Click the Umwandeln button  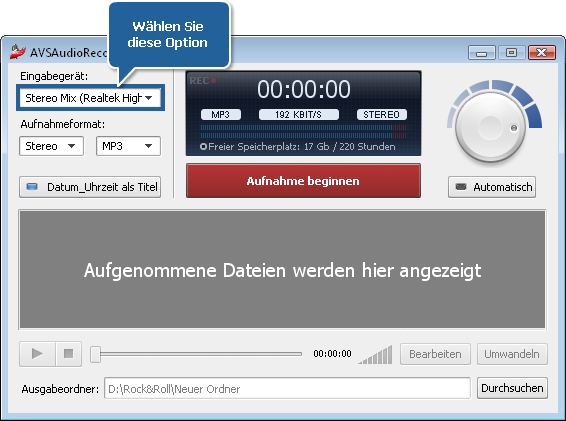click(512, 354)
